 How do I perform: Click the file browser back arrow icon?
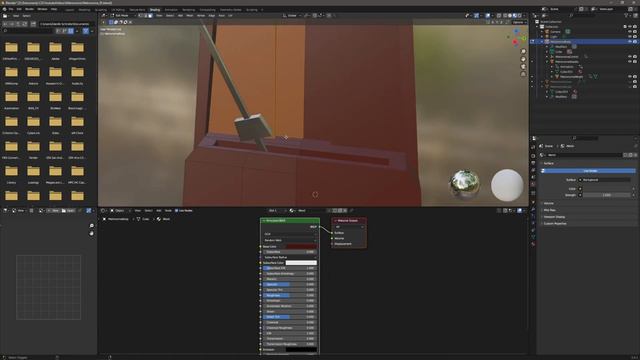coord(5,24)
